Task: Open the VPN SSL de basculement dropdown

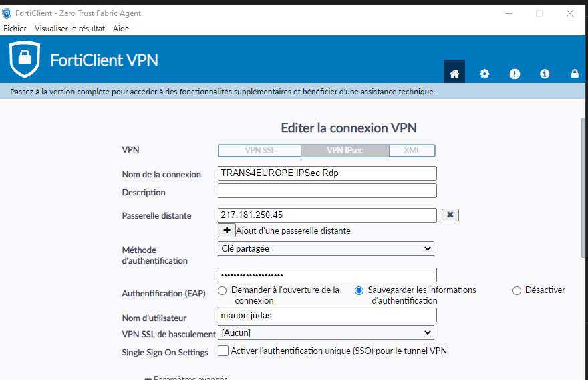Action: click(x=326, y=332)
